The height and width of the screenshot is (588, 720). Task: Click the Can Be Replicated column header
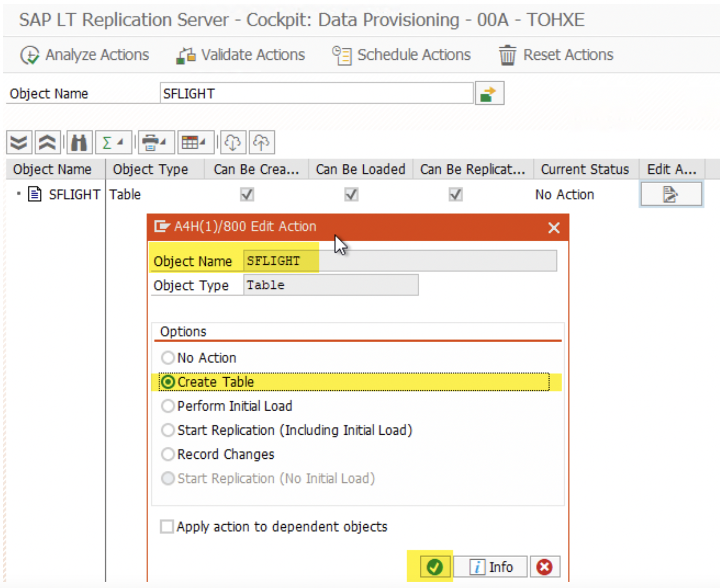(x=473, y=169)
